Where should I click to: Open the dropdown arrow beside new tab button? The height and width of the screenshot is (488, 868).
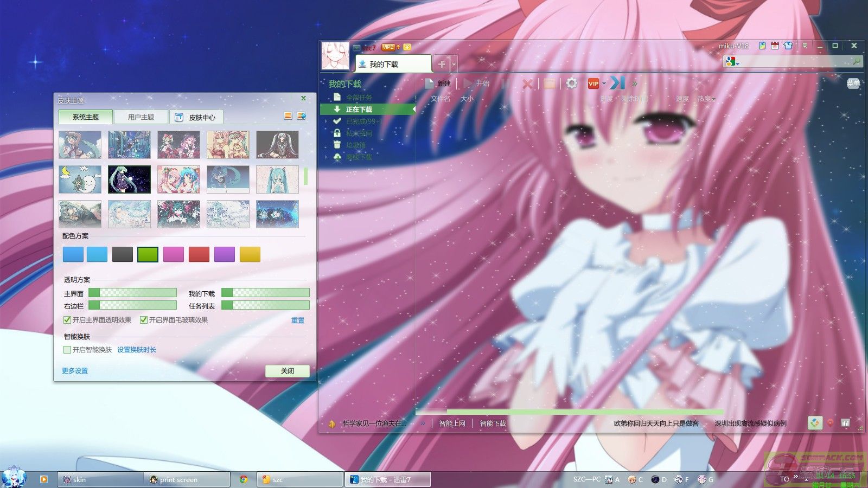454,65
